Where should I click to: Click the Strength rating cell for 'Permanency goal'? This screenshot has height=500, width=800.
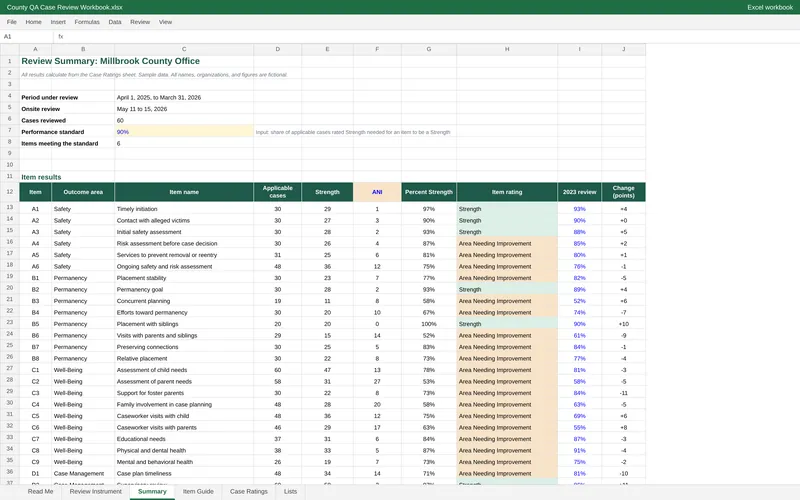pos(507,289)
